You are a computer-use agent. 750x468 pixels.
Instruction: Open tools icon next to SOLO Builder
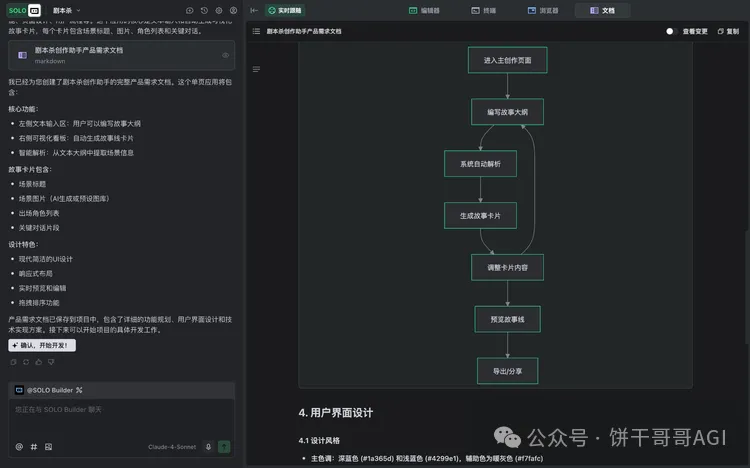[x=79, y=390]
